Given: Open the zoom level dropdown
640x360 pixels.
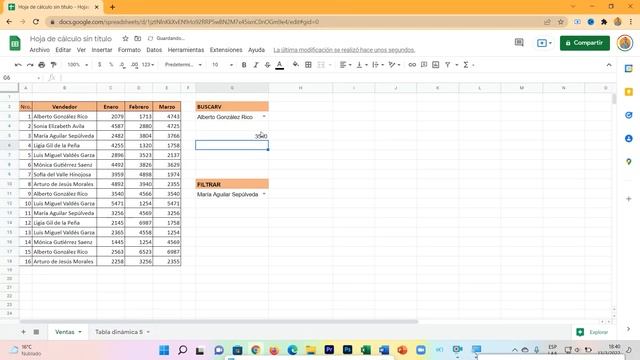Looking at the screenshot, I should [x=78, y=65].
